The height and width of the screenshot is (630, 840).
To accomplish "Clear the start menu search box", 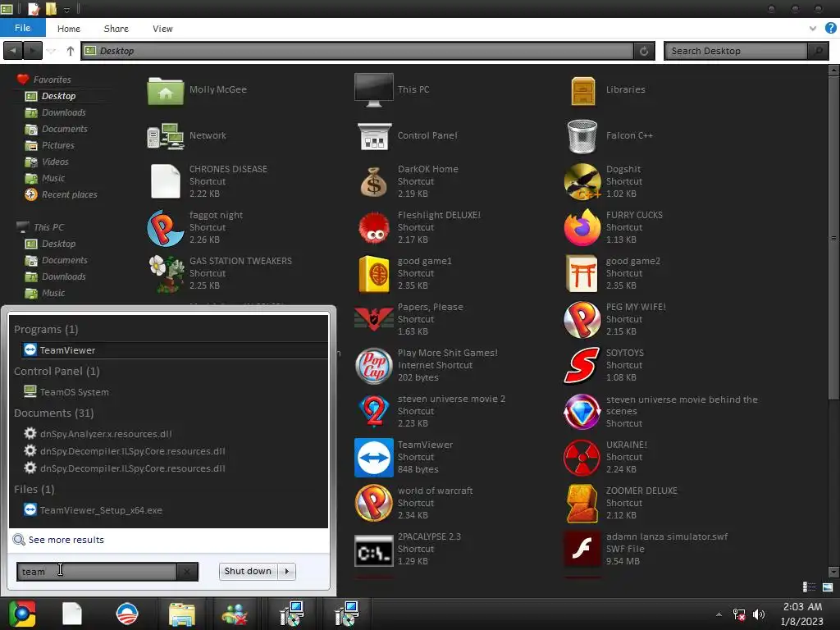I will [x=187, y=572].
